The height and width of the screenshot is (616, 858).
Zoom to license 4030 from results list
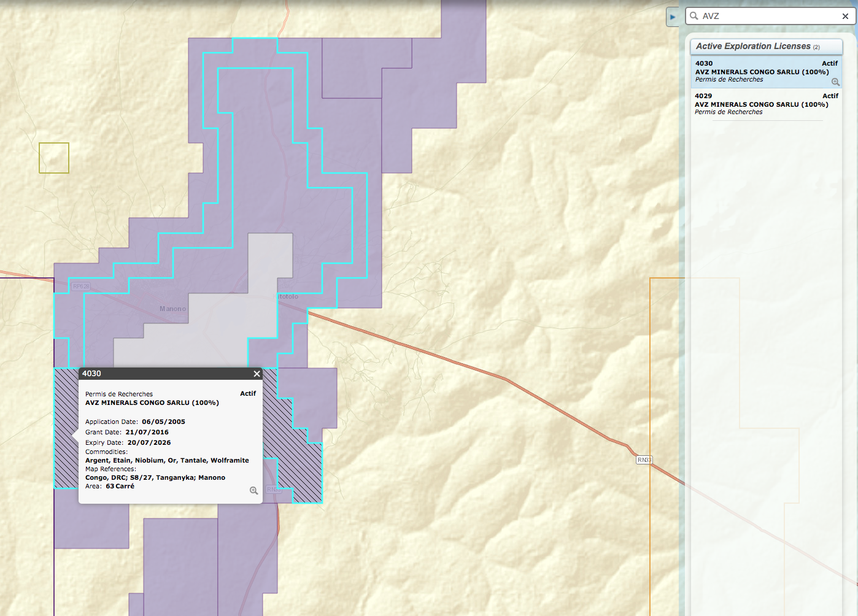(x=835, y=82)
